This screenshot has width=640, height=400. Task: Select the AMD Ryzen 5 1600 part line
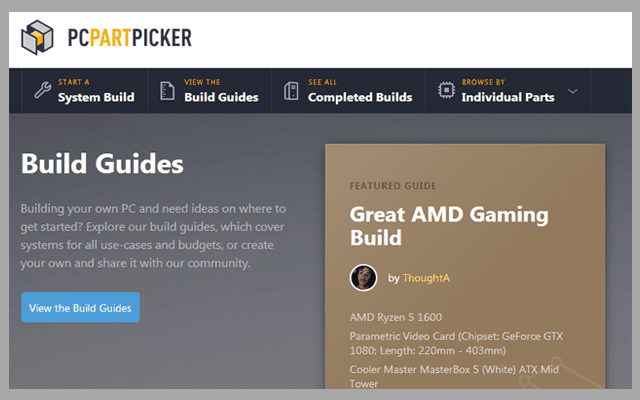396,317
